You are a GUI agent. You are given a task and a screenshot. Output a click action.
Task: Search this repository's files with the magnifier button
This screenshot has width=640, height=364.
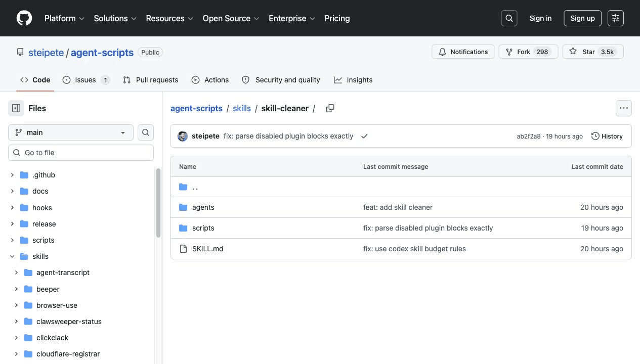coord(146,132)
